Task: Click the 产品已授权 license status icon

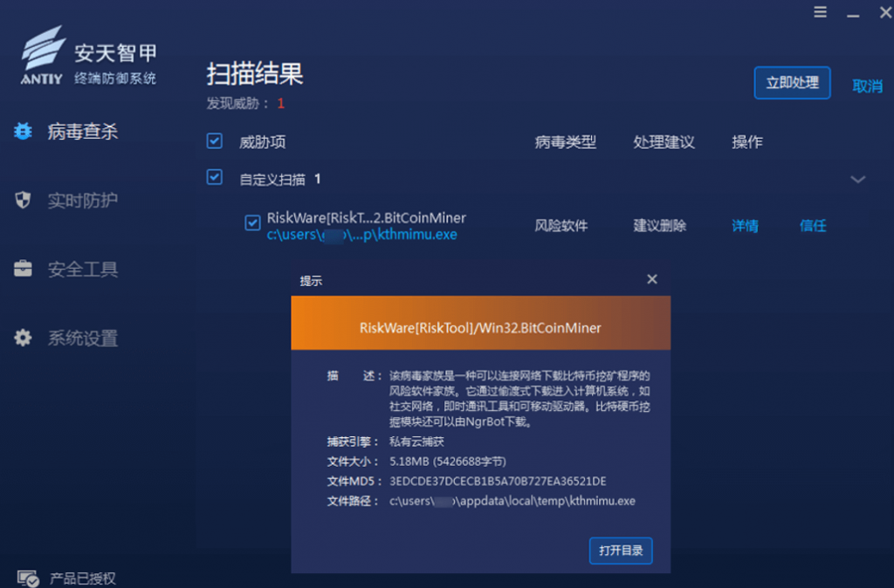Action: pos(27,578)
